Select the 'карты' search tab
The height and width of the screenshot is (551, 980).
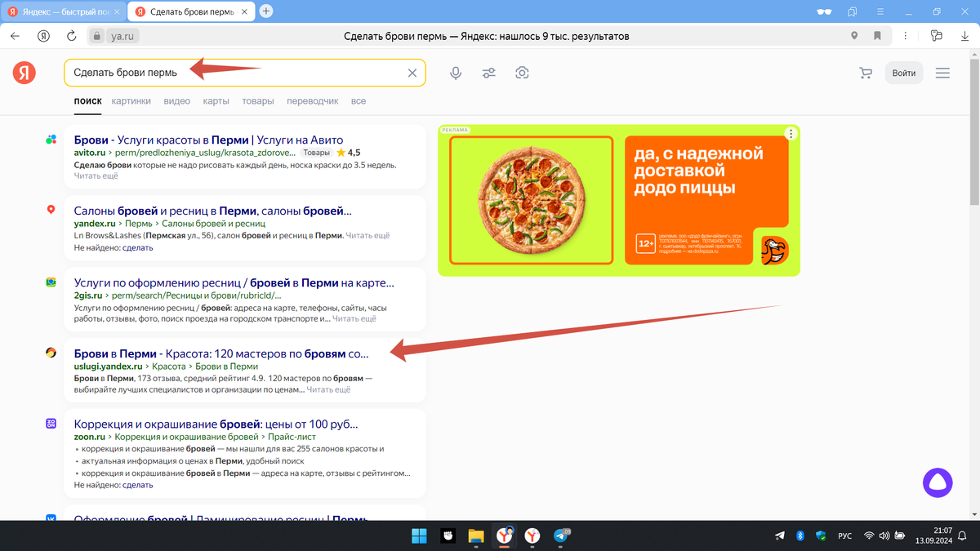coord(216,101)
